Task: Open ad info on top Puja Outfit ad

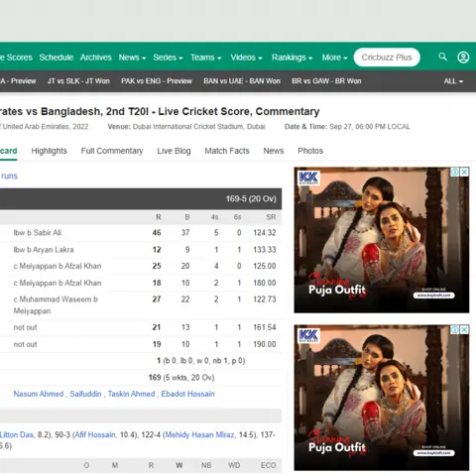Action: (455, 172)
